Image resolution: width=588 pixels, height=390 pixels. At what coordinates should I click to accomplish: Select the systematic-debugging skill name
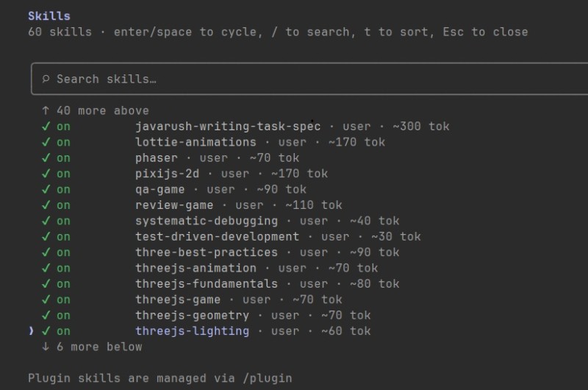tap(207, 221)
